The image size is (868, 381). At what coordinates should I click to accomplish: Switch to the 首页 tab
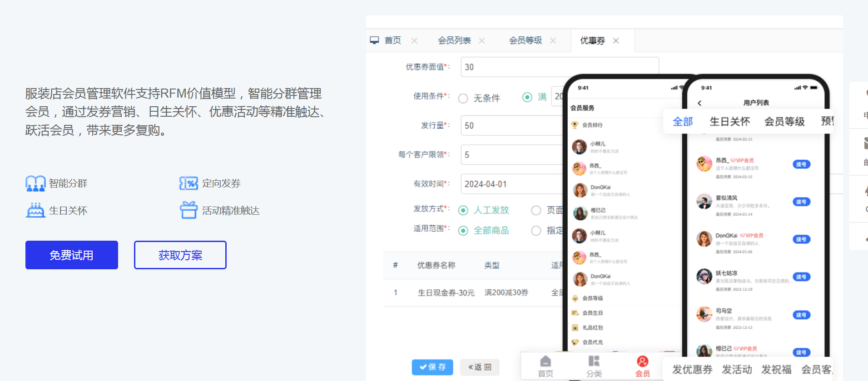[x=392, y=40]
